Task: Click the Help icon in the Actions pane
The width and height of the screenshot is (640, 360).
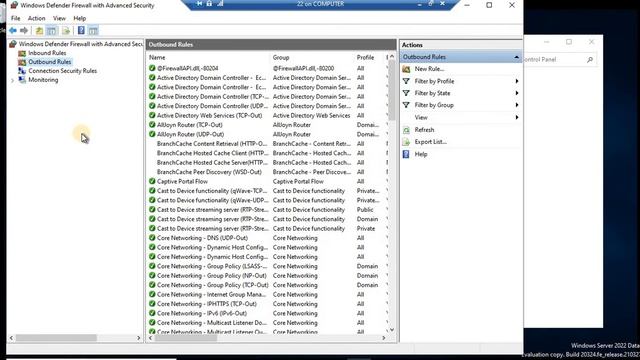Action: pyautogui.click(x=406, y=154)
